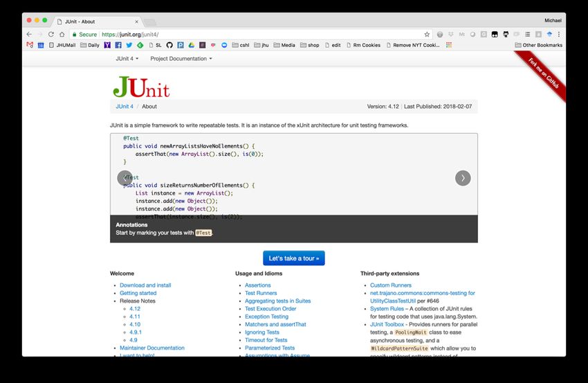Click the green Secure padlock icon
This screenshot has height=383, width=588.
[x=75, y=34]
